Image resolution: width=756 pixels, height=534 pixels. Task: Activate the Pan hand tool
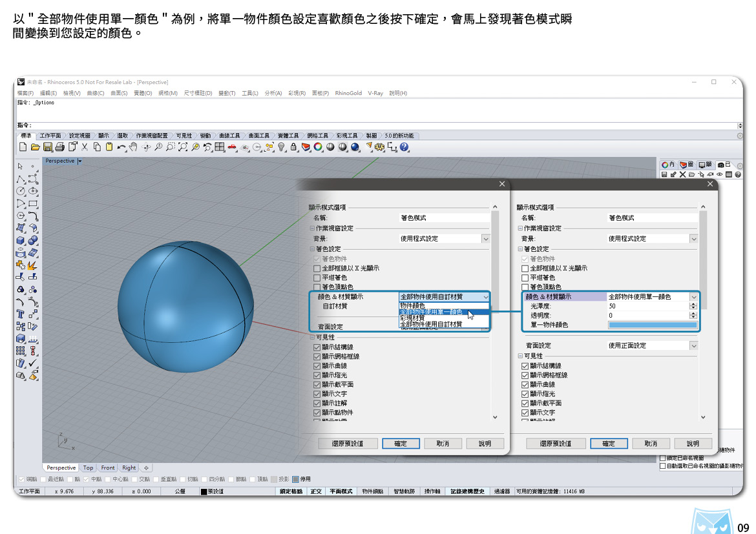pyautogui.click(x=134, y=147)
